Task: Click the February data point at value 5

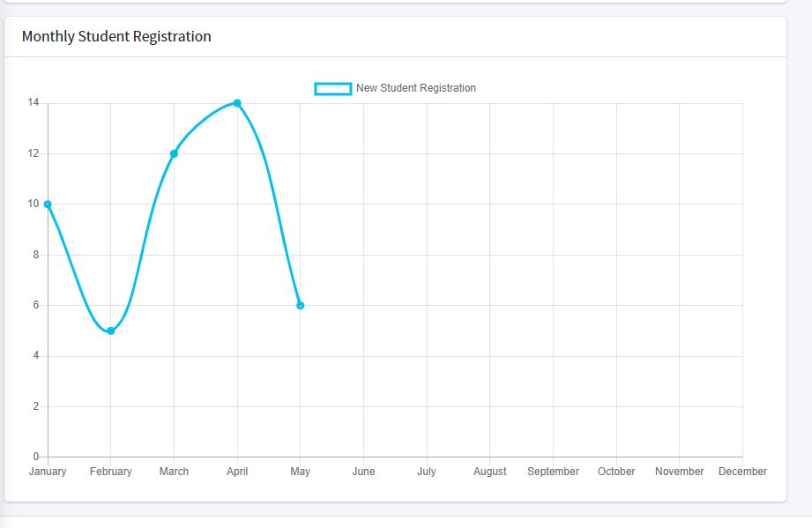Action: pyautogui.click(x=111, y=331)
